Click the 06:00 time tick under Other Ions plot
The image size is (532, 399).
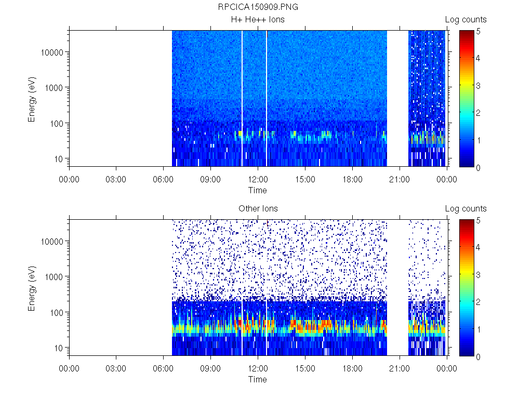pos(163,368)
